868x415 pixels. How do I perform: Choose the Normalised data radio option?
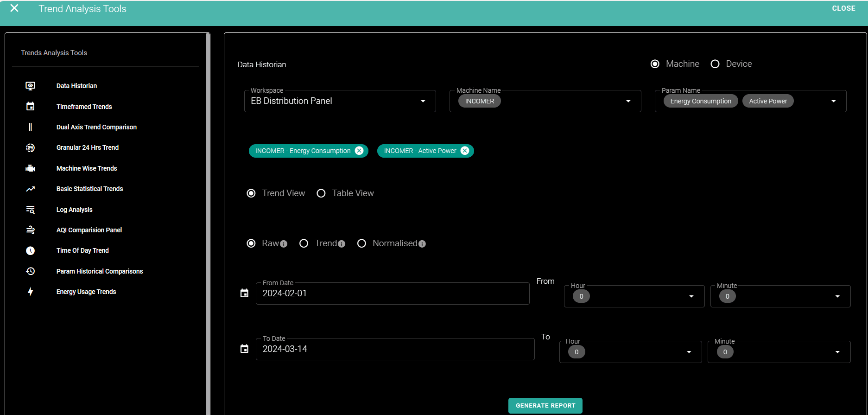click(x=361, y=243)
